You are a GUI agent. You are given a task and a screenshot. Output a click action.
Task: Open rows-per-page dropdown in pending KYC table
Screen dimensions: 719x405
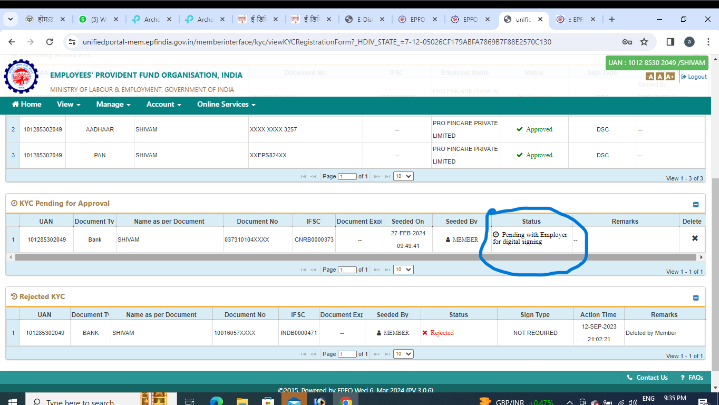pyautogui.click(x=403, y=269)
